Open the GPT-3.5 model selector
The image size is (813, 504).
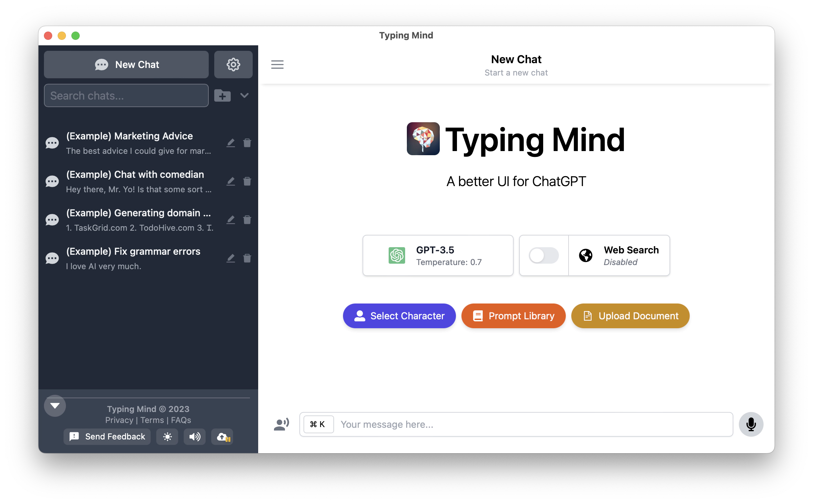coord(438,255)
